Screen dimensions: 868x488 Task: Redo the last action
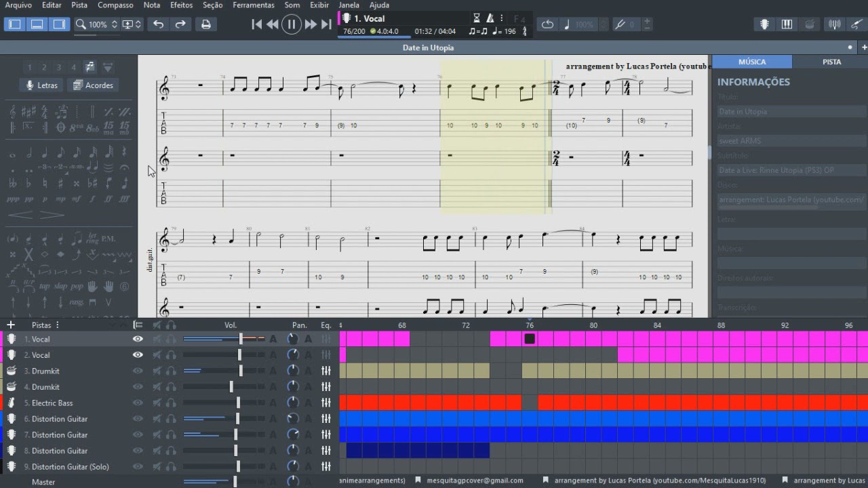click(180, 24)
